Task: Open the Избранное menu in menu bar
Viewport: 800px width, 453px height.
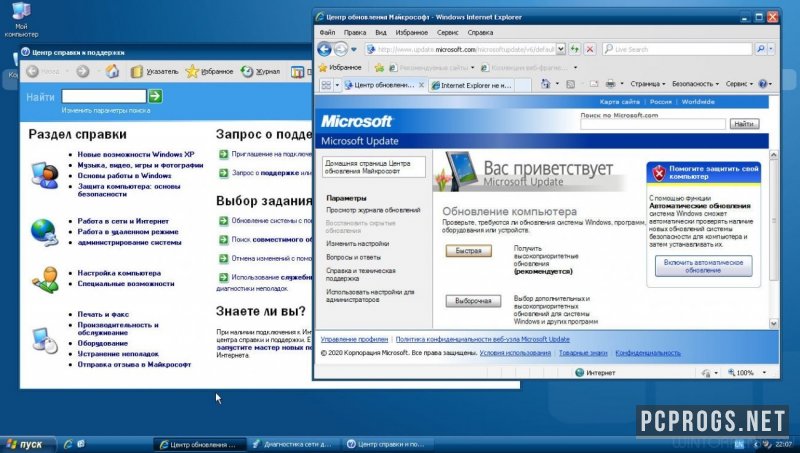Action: [412, 32]
